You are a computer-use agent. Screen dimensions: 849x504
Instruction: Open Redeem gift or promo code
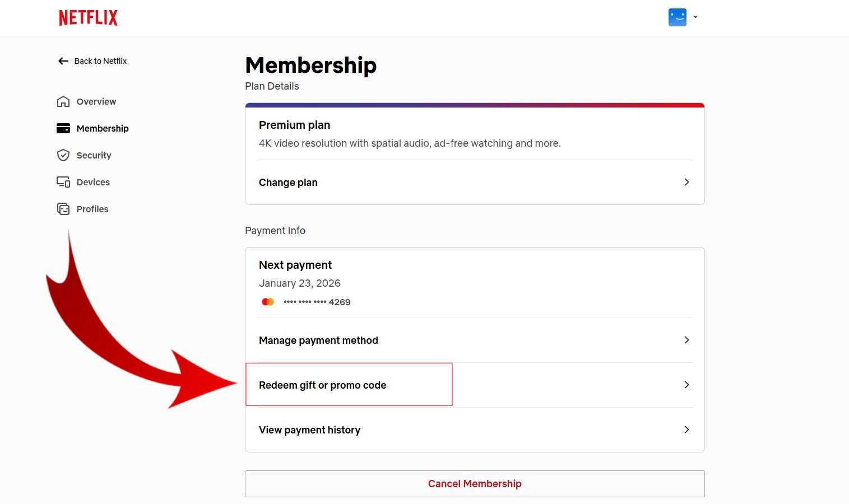click(323, 385)
